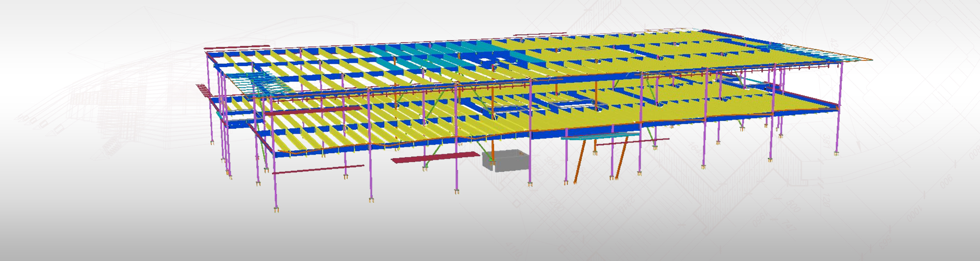The height and width of the screenshot is (261, 980).
Task: Click the solid yellow lower floor slab area
Action: coord(686,108)
